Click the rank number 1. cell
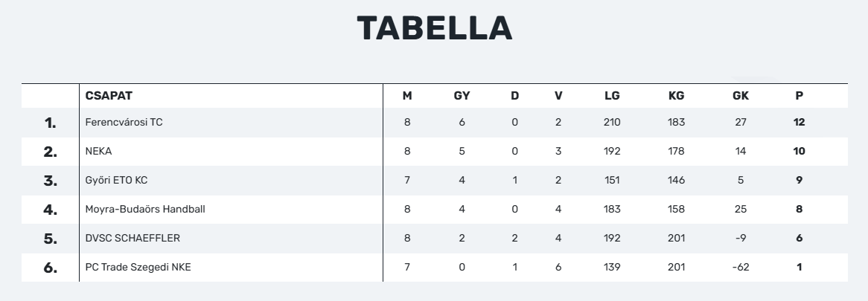 51,123
